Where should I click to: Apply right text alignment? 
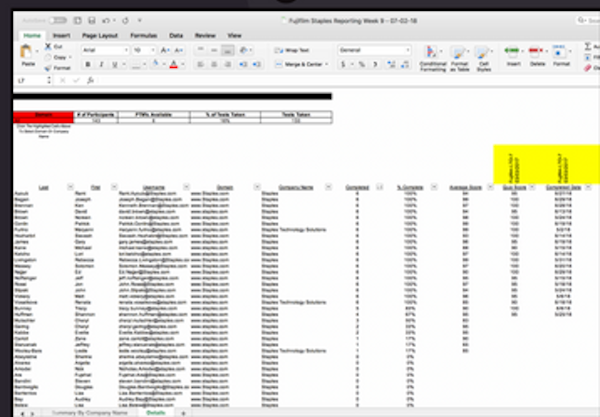click(x=228, y=64)
